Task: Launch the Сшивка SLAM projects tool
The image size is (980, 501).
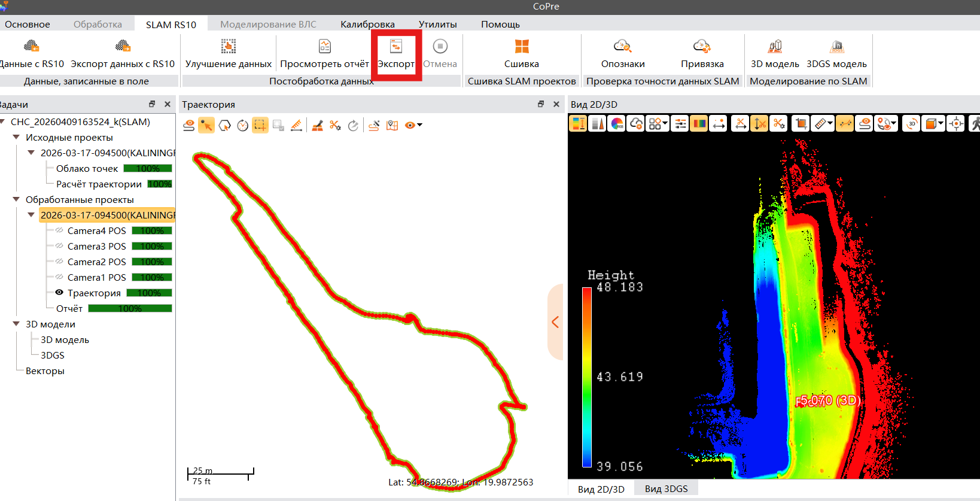Action: tap(521, 47)
